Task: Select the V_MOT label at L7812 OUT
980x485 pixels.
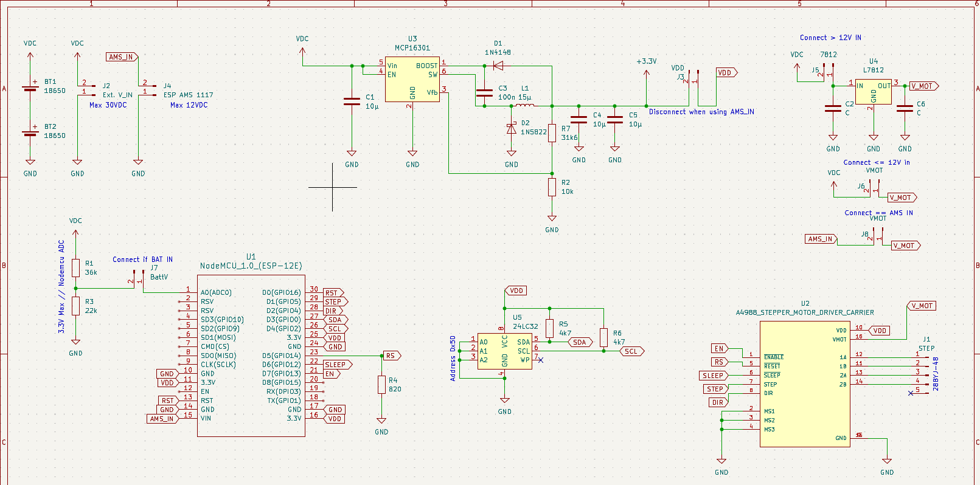Action: click(923, 86)
